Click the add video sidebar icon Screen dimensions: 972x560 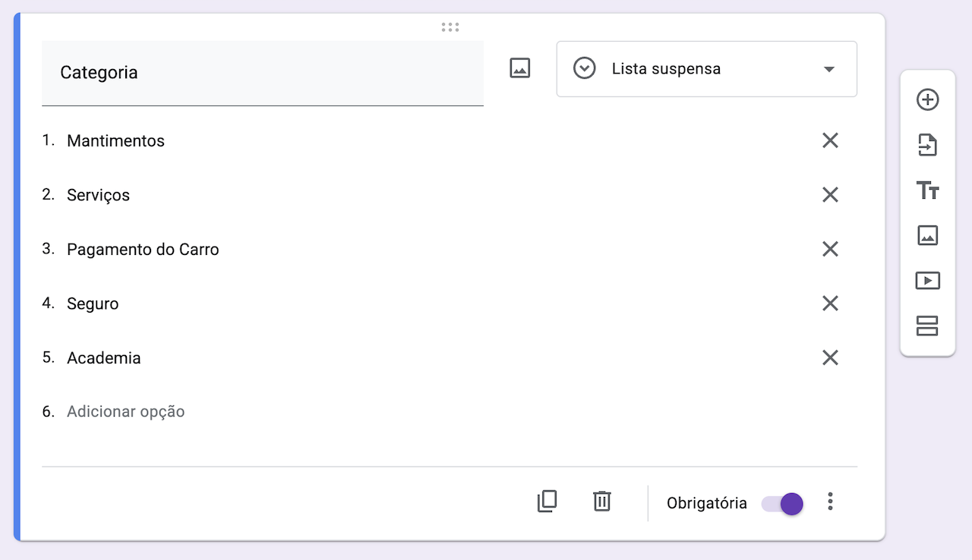coord(927,281)
